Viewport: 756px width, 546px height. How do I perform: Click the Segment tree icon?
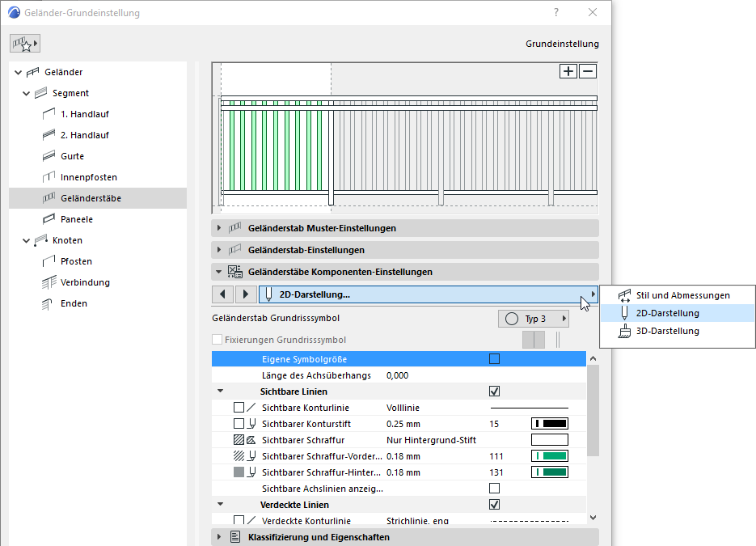click(41, 93)
